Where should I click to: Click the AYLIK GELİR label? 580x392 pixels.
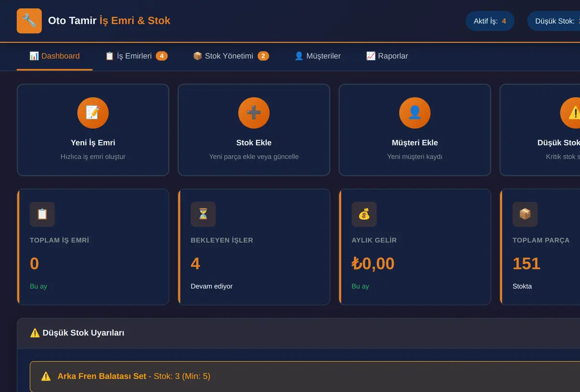[374, 240]
